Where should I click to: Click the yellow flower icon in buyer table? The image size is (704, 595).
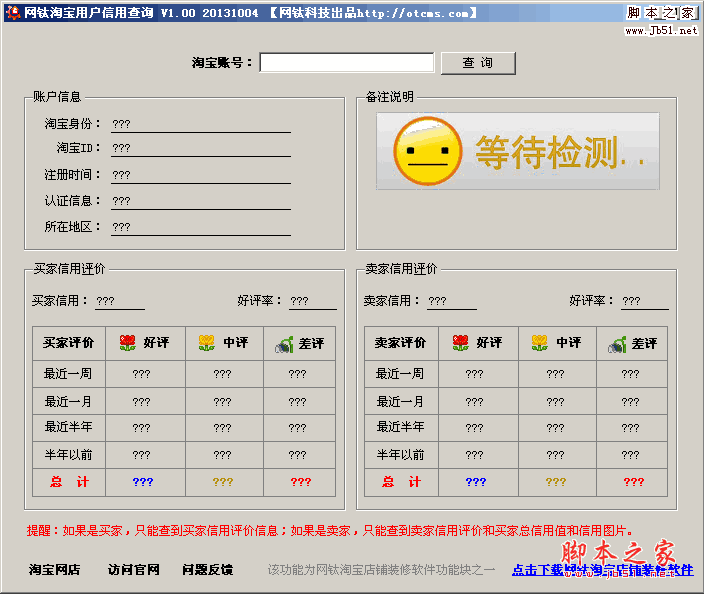207,343
